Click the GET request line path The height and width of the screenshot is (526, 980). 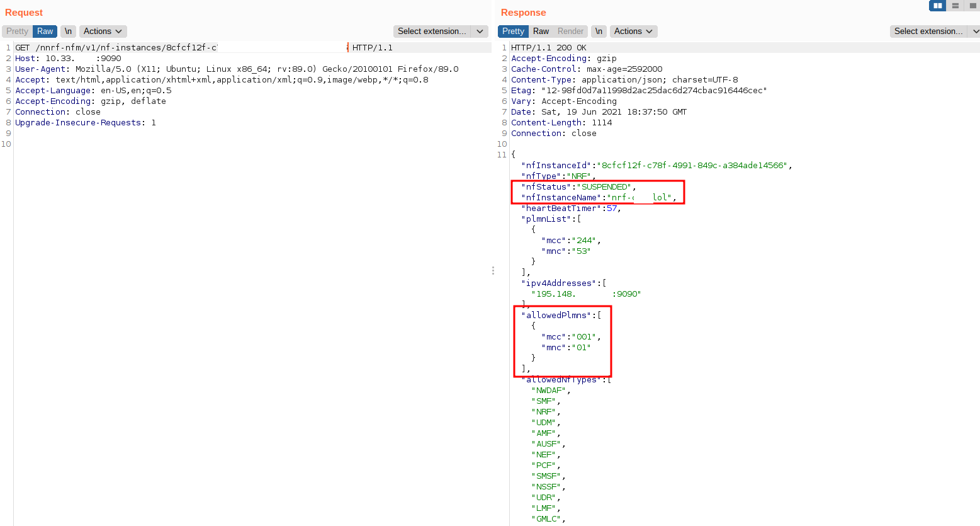pos(127,48)
